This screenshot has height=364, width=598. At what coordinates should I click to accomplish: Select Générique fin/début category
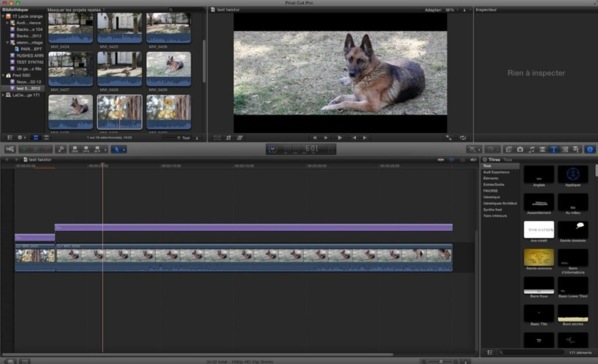pyautogui.click(x=500, y=203)
